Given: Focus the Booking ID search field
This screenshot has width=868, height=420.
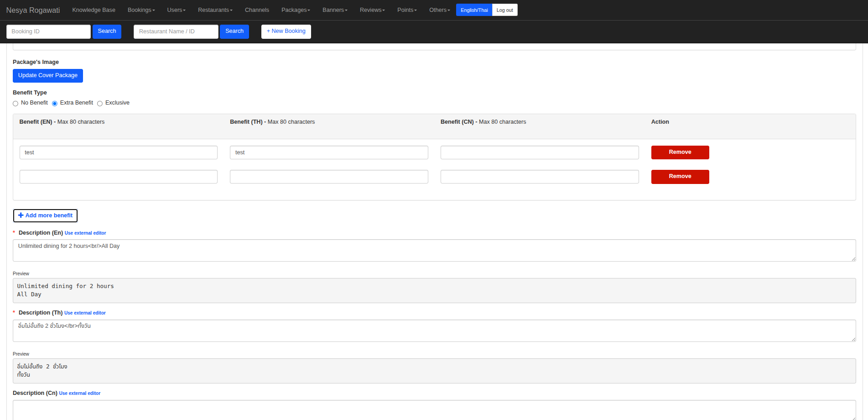Looking at the screenshot, I should click(x=48, y=31).
